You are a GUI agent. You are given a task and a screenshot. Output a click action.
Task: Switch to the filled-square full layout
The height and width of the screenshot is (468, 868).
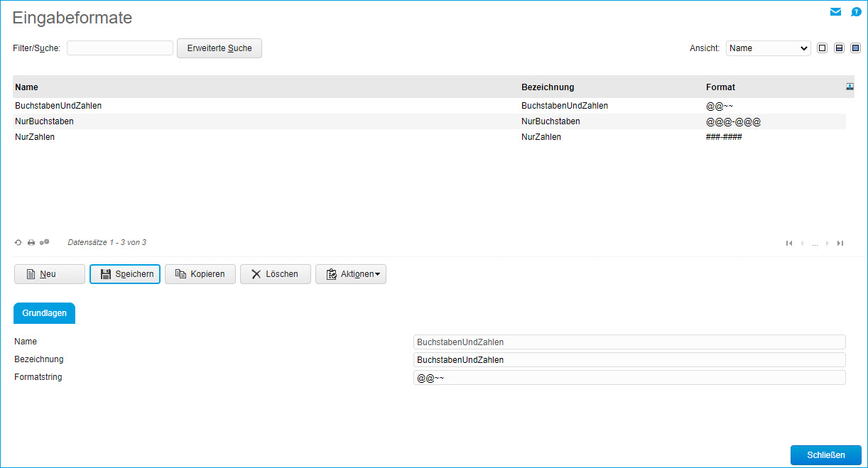[855, 48]
